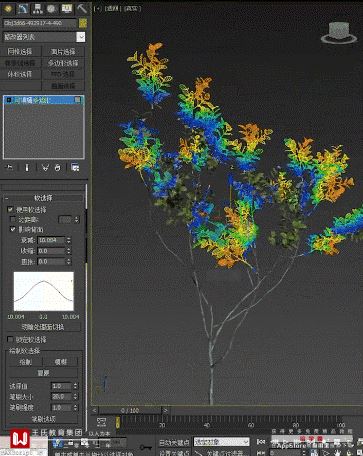The height and width of the screenshot is (456, 363).
Task: Click the 笔刷大小 value field
Action: (61, 396)
